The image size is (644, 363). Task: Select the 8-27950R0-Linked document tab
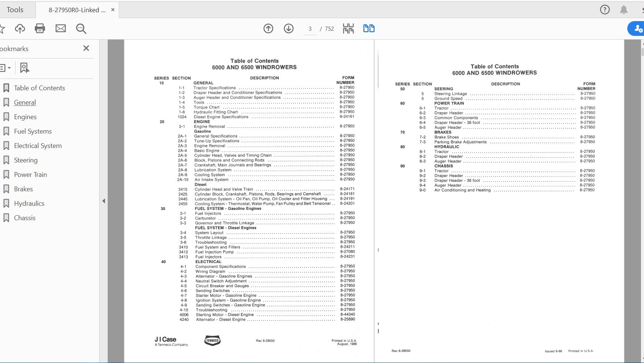[x=77, y=10]
